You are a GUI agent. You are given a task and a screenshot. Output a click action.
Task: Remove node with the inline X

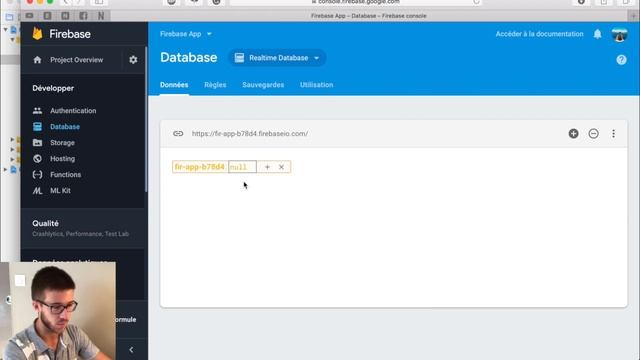pyautogui.click(x=281, y=167)
